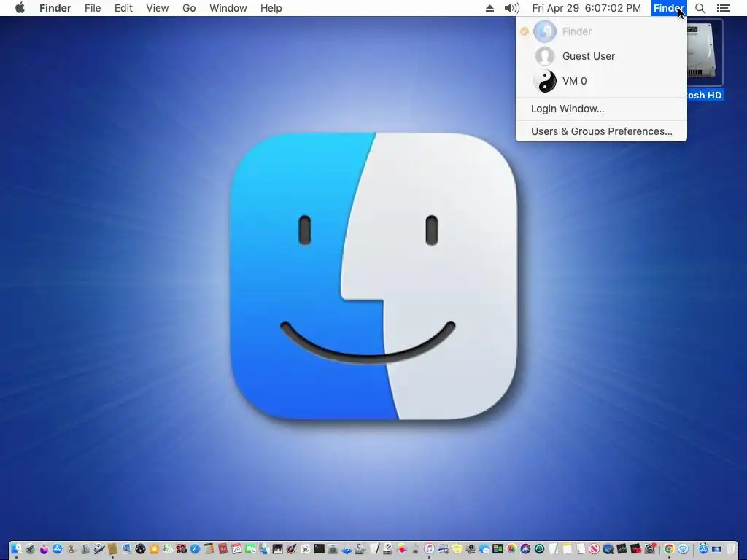Open the View menu
The width and height of the screenshot is (747, 560).
[158, 8]
